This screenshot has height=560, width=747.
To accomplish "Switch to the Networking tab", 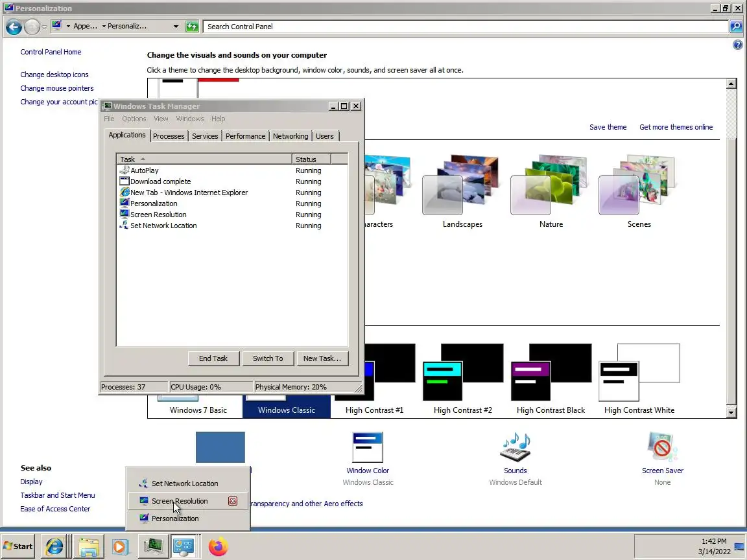I will 290,136.
